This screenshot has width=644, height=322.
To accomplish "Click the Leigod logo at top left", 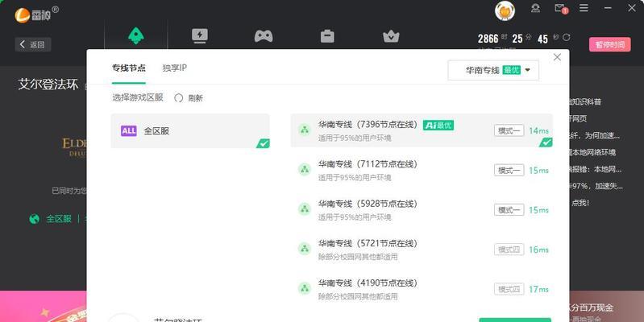I will pyautogui.click(x=36, y=15).
